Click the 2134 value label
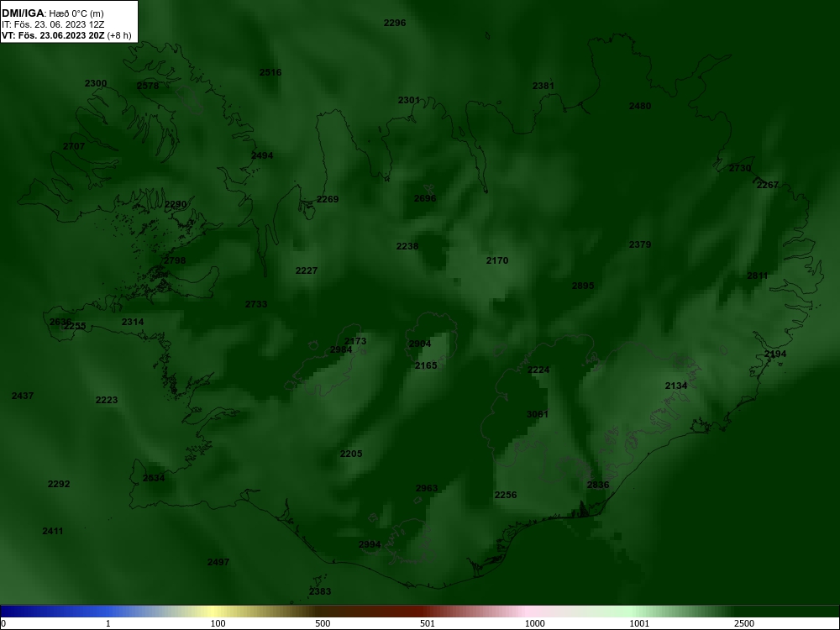Image resolution: width=840 pixels, height=630 pixels. (x=676, y=386)
